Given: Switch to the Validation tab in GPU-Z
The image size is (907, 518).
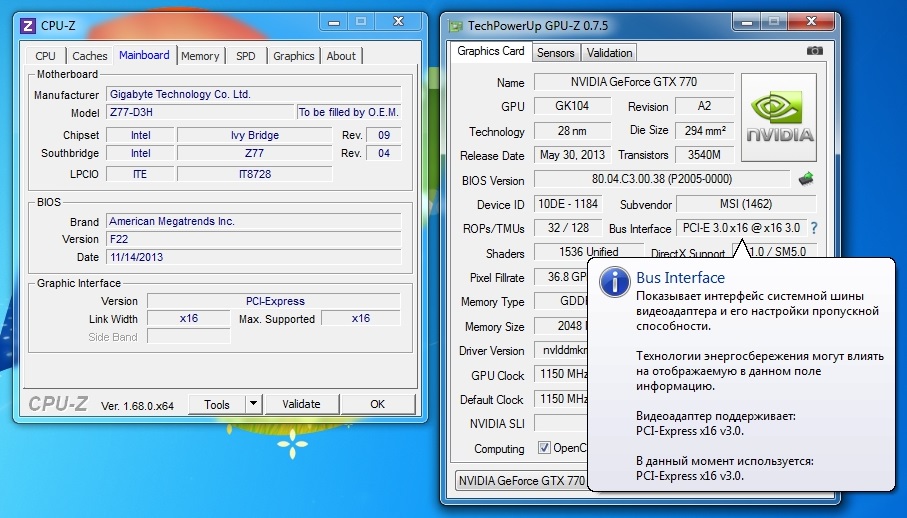Looking at the screenshot, I should tap(609, 53).
